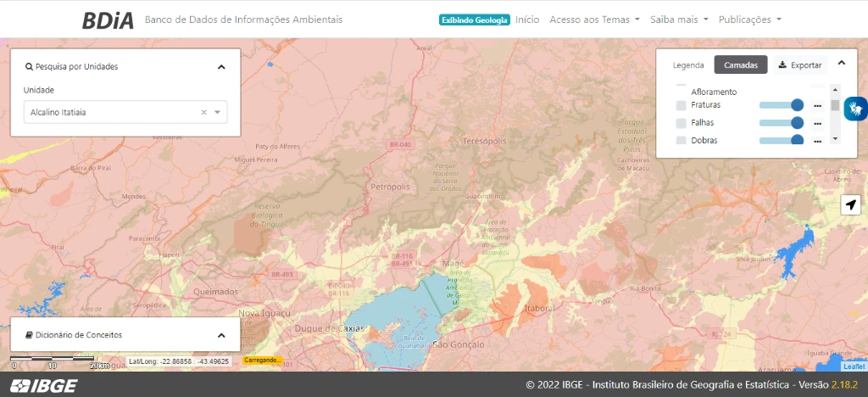Click the layers list scrollbar down arrow
This screenshot has width=868, height=397.
click(x=835, y=138)
